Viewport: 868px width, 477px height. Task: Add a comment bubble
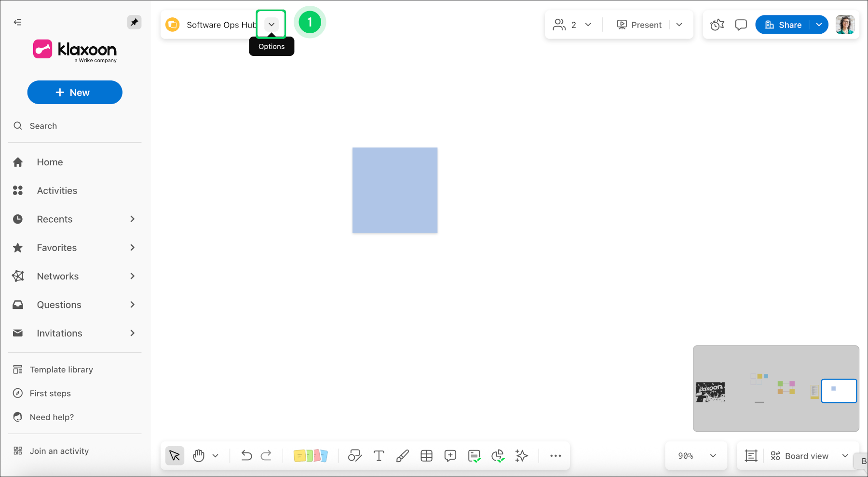click(x=450, y=455)
